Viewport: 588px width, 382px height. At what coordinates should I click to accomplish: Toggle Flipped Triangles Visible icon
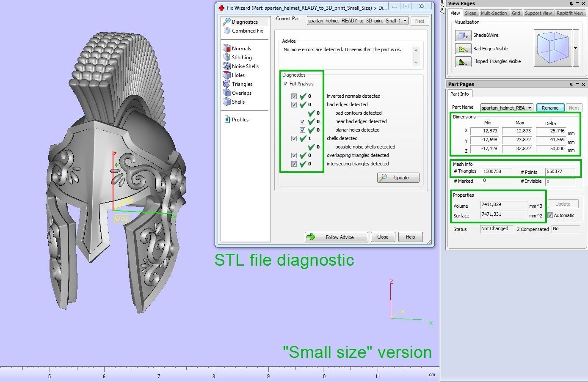click(x=463, y=62)
